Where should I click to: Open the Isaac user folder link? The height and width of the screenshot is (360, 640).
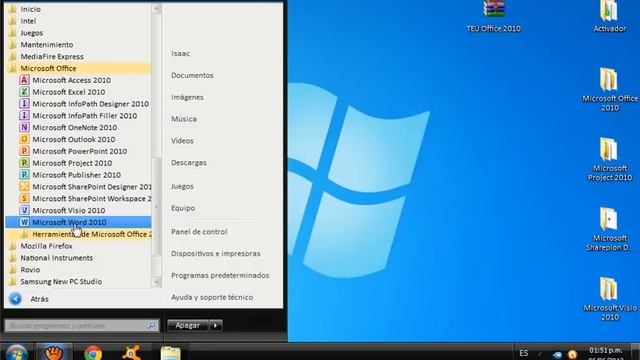click(x=180, y=53)
